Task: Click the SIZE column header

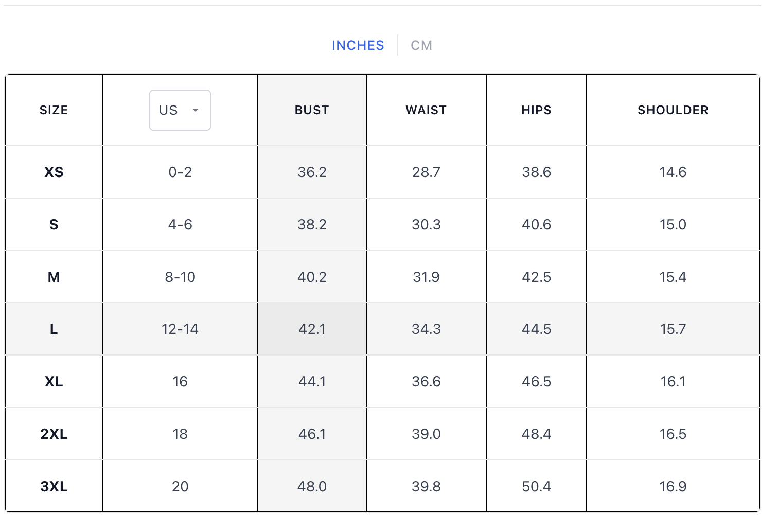Action: pyautogui.click(x=54, y=110)
